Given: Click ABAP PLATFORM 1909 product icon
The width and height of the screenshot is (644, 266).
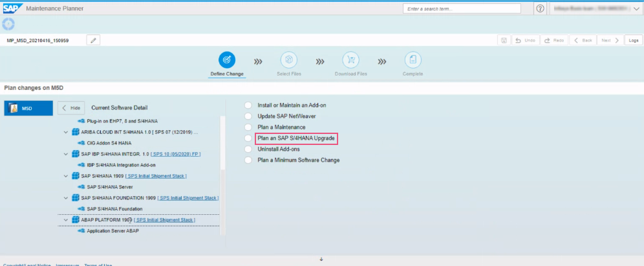Looking at the screenshot, I should (75, 220).
